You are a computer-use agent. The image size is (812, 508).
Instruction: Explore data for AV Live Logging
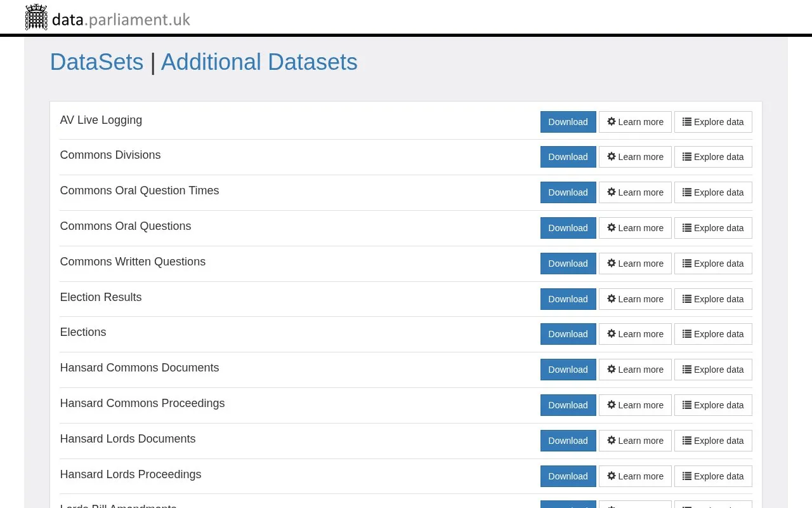713,122
